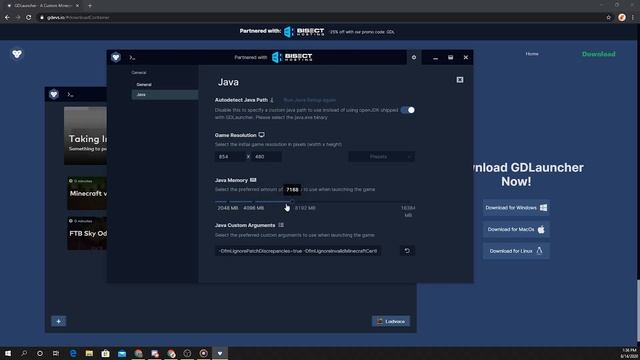Click the GDLauncher website heart logo
640x360 pixels.
tap(17, 54)
